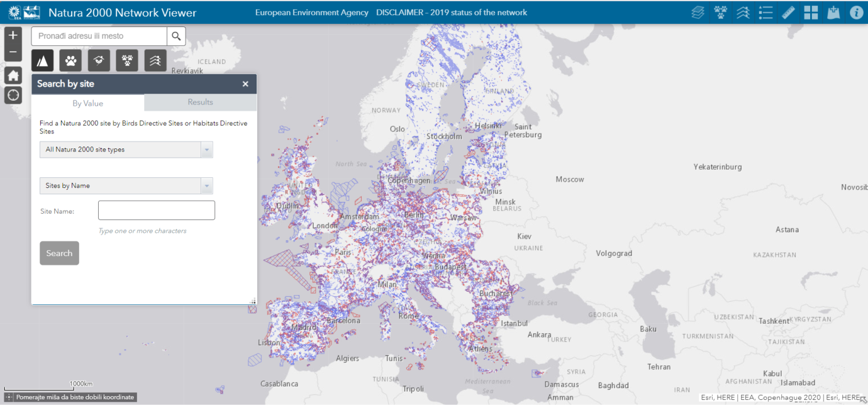
Task: Toggle the coordinates widget plus icon
Action: point(9,397)
